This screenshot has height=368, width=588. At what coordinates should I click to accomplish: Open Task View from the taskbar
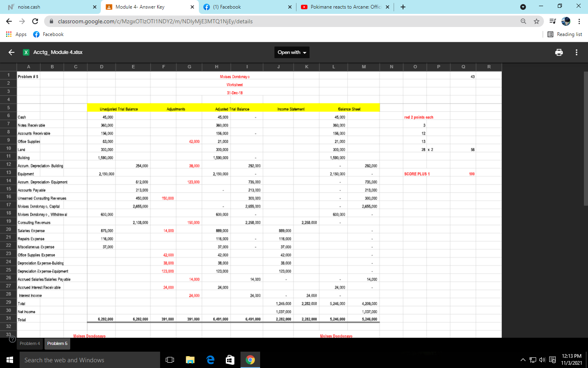(x=170, y=360)
